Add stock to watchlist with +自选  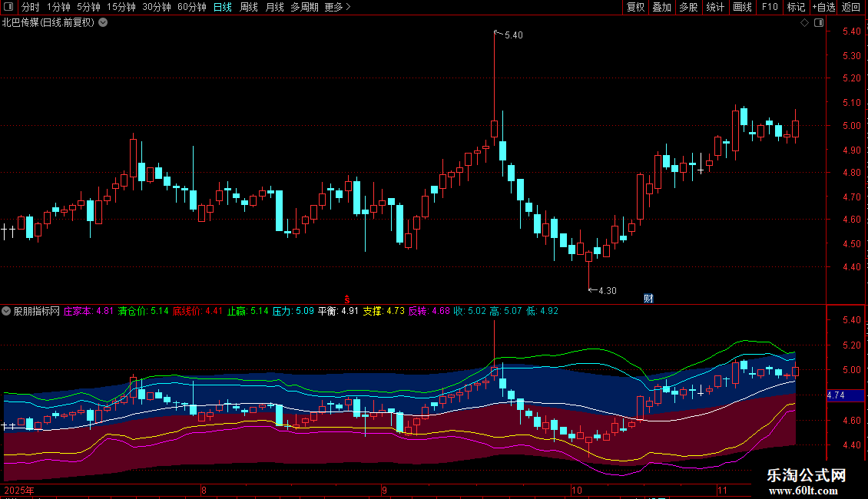(x=823, y=8)
